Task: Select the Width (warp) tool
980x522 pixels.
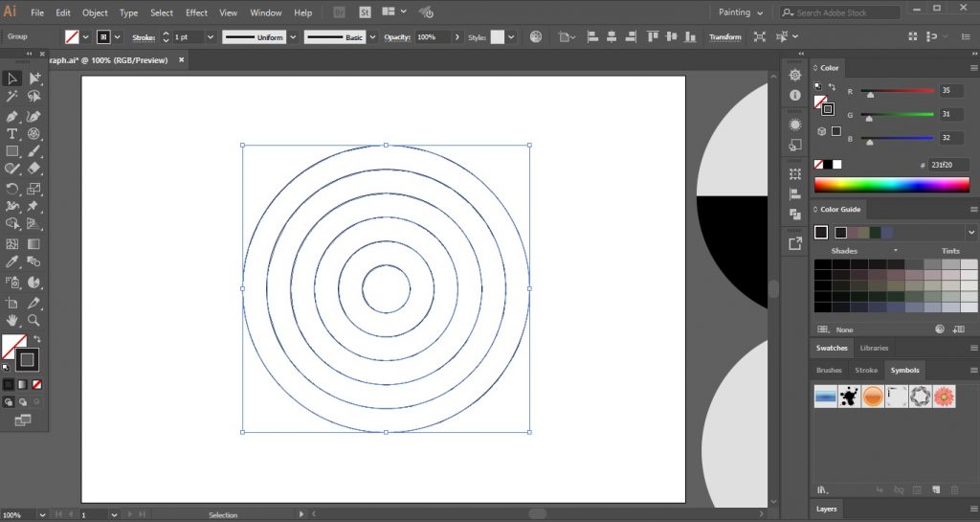Action: [x=11, y=206]
